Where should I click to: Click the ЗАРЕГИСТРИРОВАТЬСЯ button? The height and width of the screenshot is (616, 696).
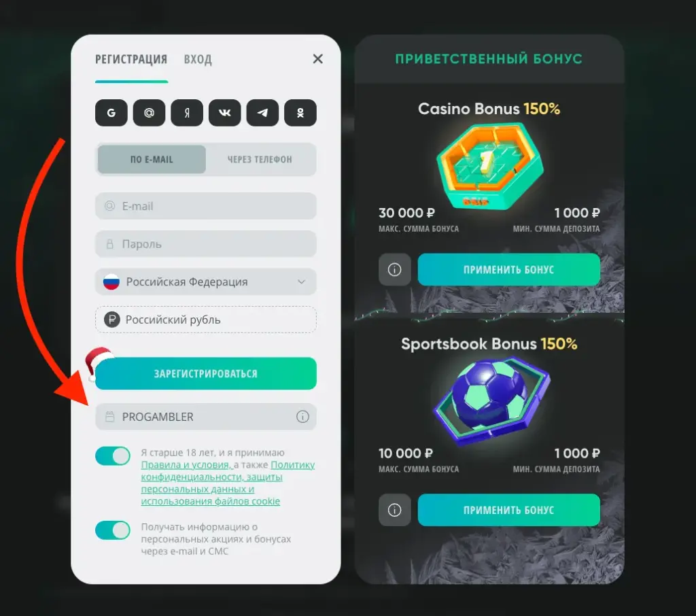click(205, 373)
